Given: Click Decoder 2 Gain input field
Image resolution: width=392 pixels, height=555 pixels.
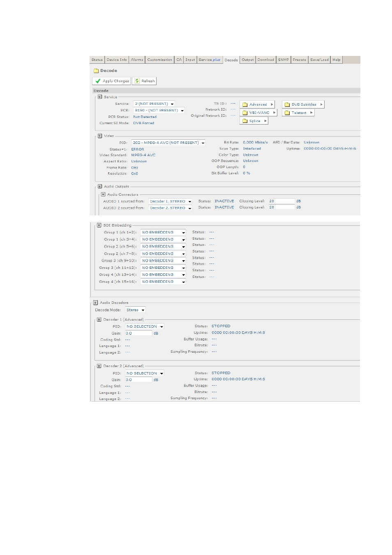Looking at the screenshot, I should 138,380.
